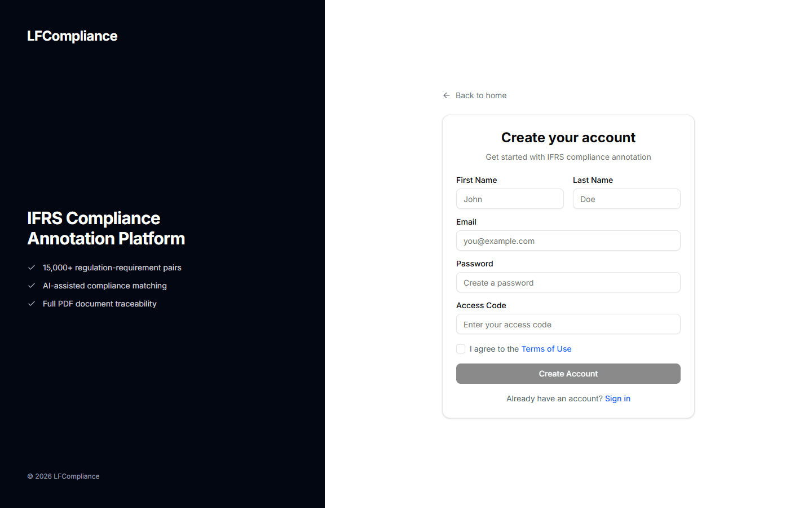Open the Terms of Use page

[x=546, y=349]
